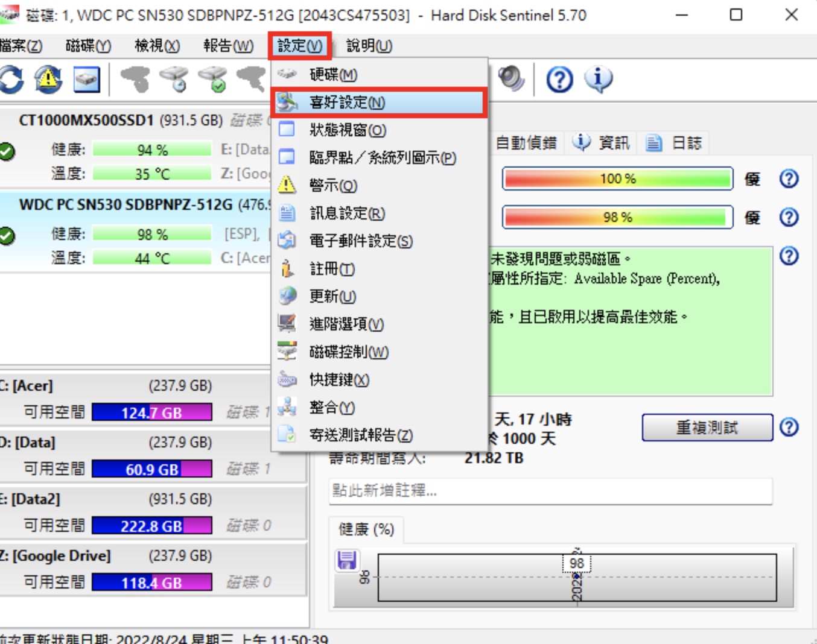Click the 60.9 GB free space bar
The width and height of the screenshot is (817, 644).
point(152,469)
